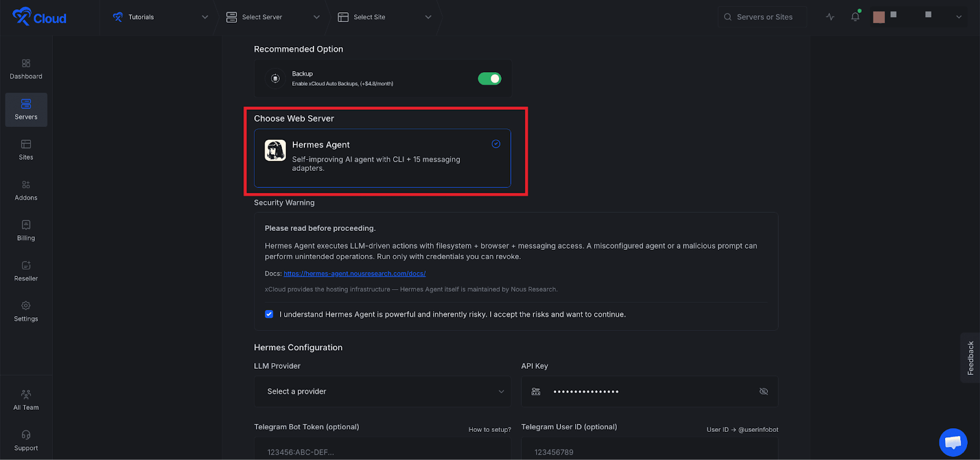Viewport: 980px width, 460px height.
Task: Open Dashboard from sidebar
Action: click(26, 69)
